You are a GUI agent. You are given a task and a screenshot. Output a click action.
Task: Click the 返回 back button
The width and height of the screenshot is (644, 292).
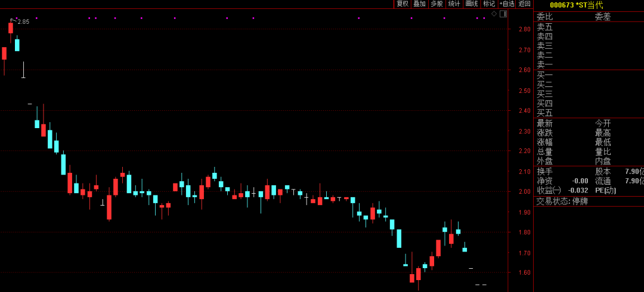pos(525,4)
